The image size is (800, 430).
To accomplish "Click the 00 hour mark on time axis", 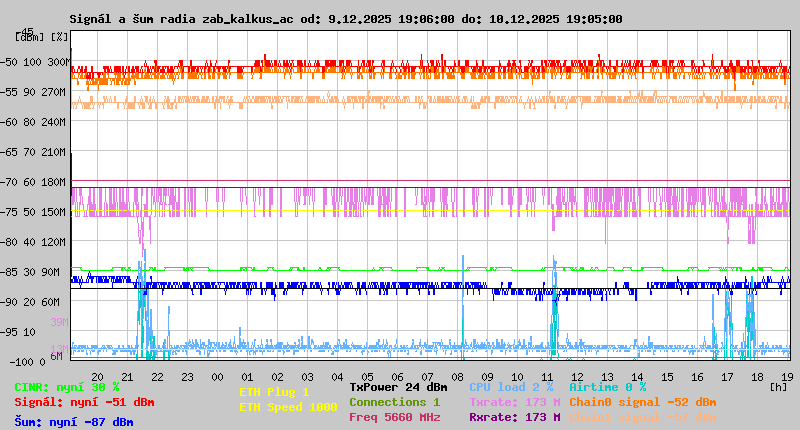I will tap(217, 376).
